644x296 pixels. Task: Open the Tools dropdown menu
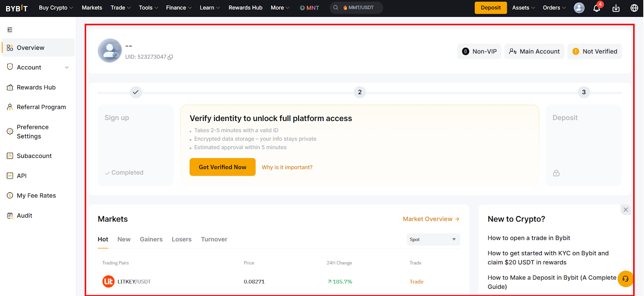(149, 8)
